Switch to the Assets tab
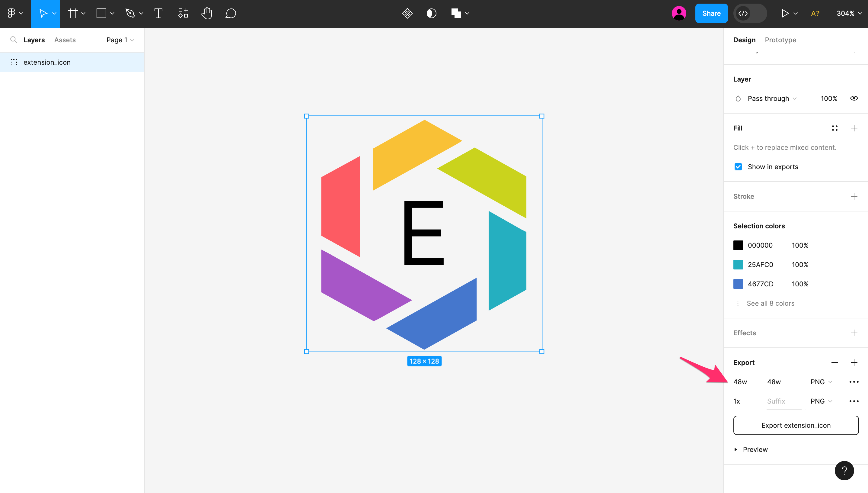This screenshot has width=868, height=493. (x=65, y=40)
